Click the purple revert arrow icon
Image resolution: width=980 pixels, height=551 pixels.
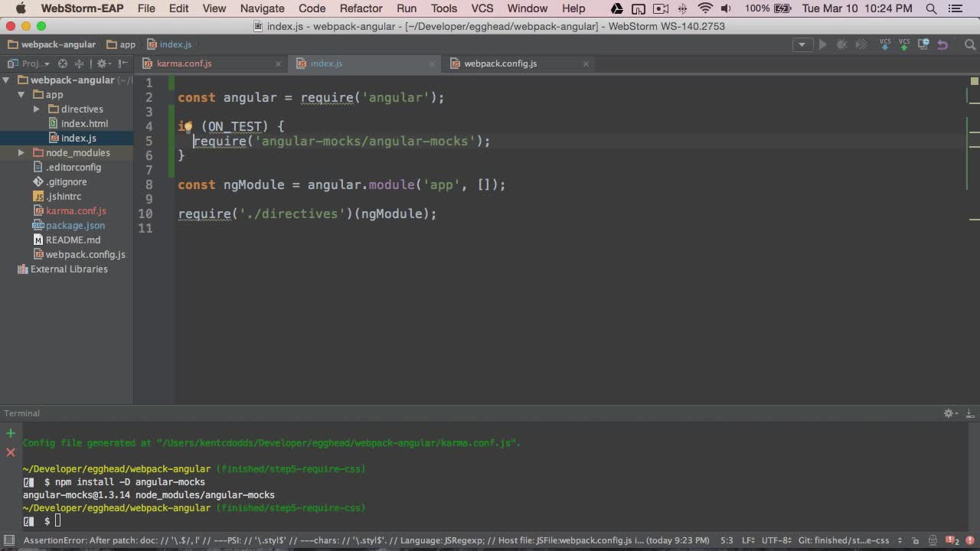[x=942, y=44]
